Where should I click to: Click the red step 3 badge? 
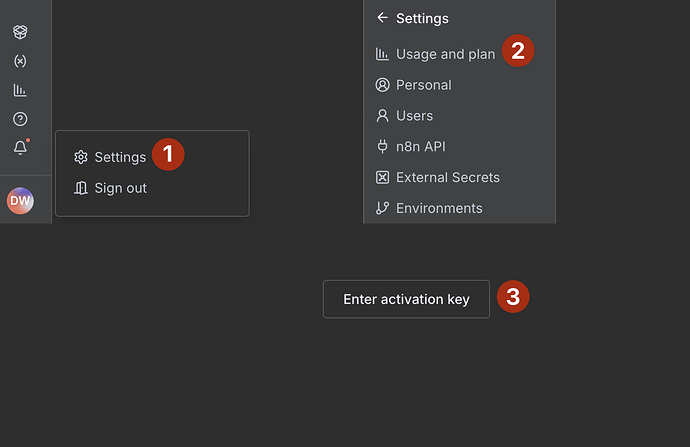point(513,297)
